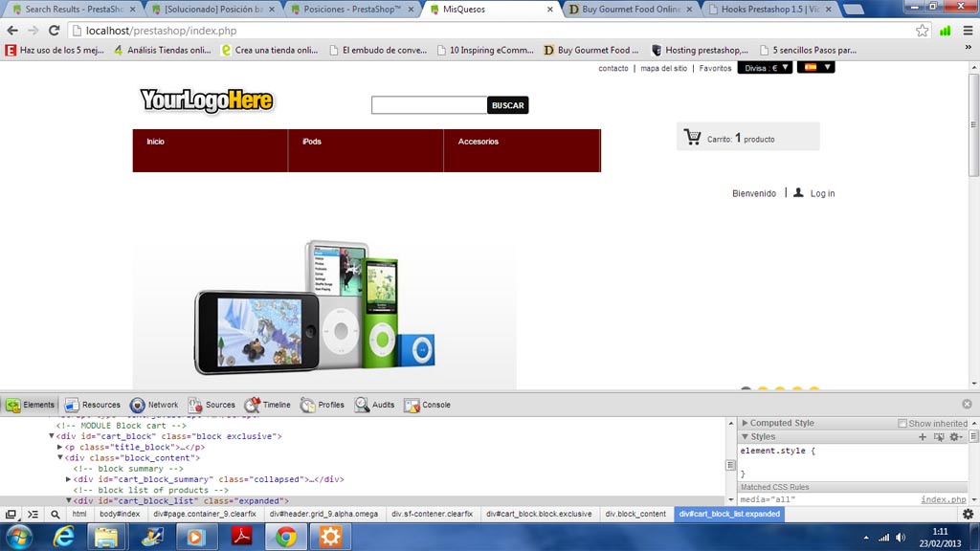Viewport: 980px width, 551px height.
Task: Collapse the cart_block div node
Action: pos(52,436)
